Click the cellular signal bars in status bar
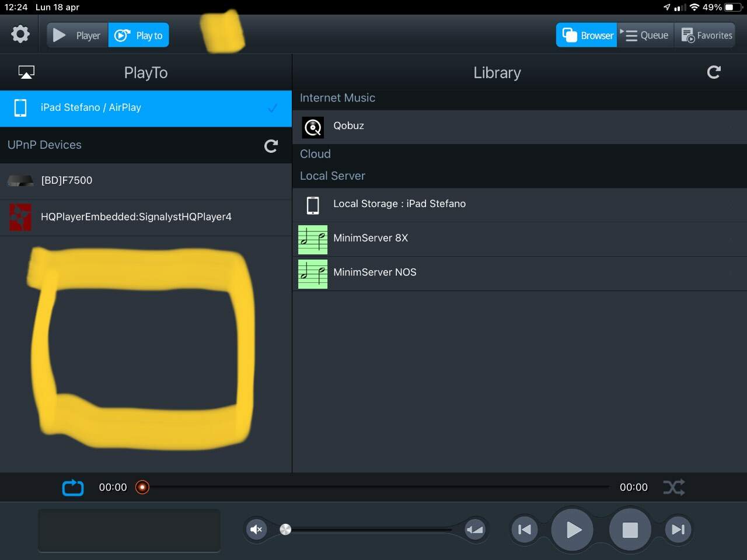This screenshot has height=560, width=747. tap(679, 8)
